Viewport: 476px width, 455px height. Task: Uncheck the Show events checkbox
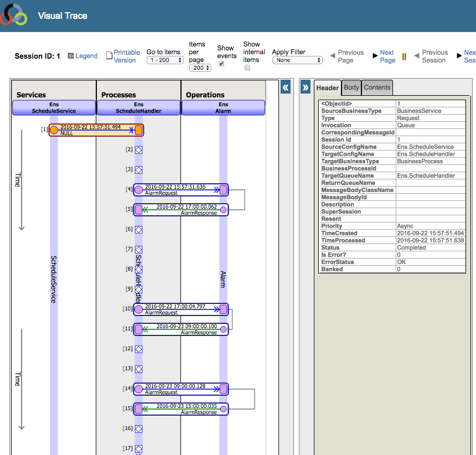(x=221, y=64)
